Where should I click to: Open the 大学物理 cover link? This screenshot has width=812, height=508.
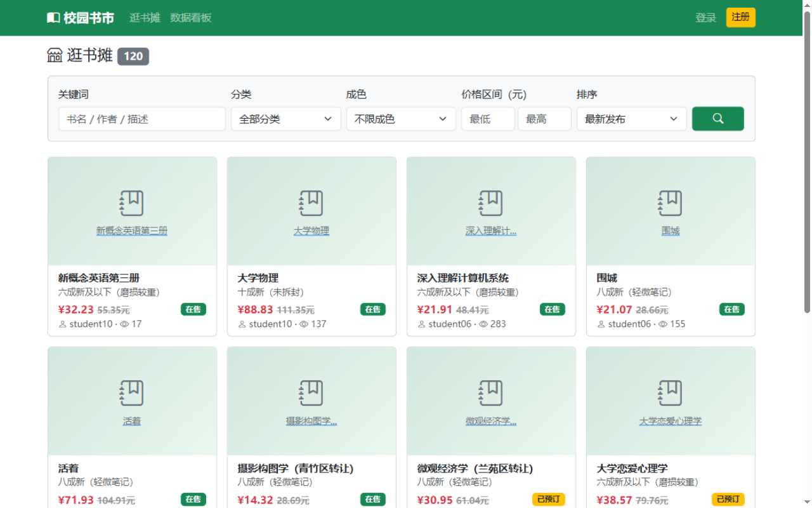311,231
